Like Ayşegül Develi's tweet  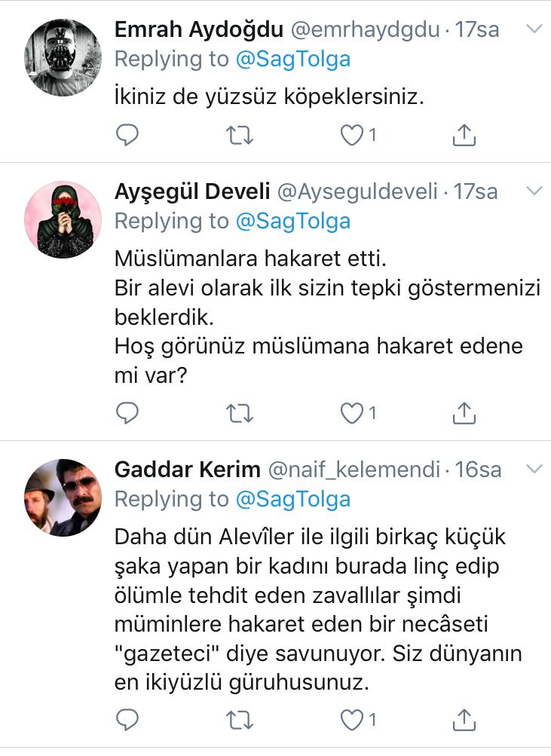click(351, 412)
